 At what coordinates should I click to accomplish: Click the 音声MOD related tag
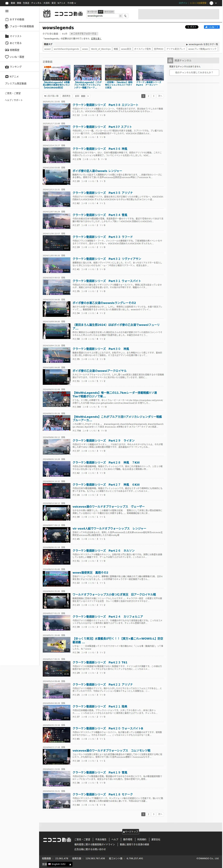click(x=159, y=49)
